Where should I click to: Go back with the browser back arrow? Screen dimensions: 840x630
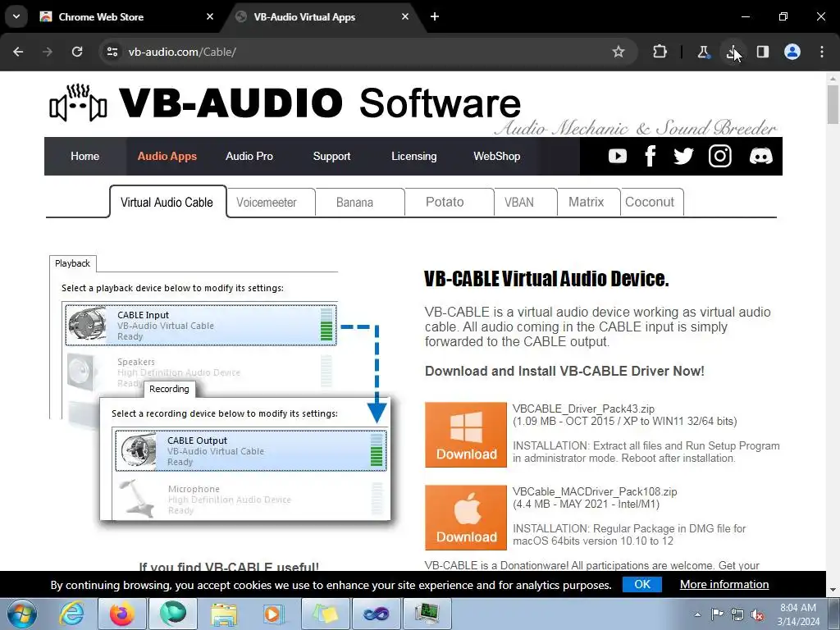[x=18, y=52]
